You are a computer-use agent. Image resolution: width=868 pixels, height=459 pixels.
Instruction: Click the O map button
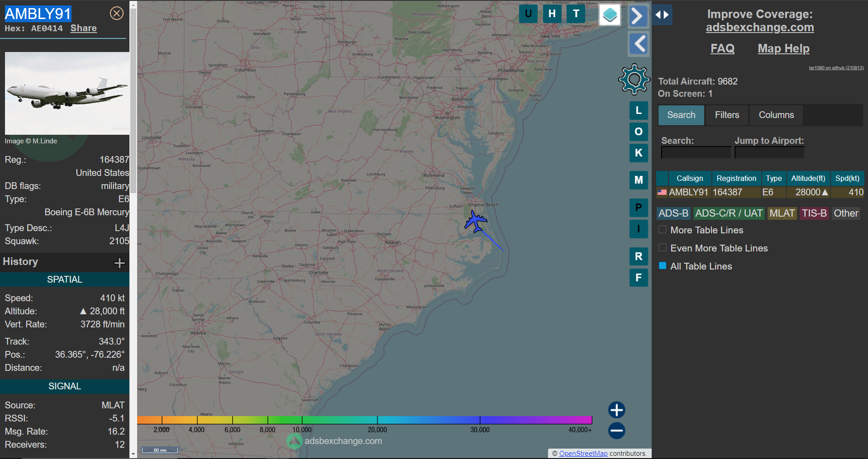pos(639,132)
